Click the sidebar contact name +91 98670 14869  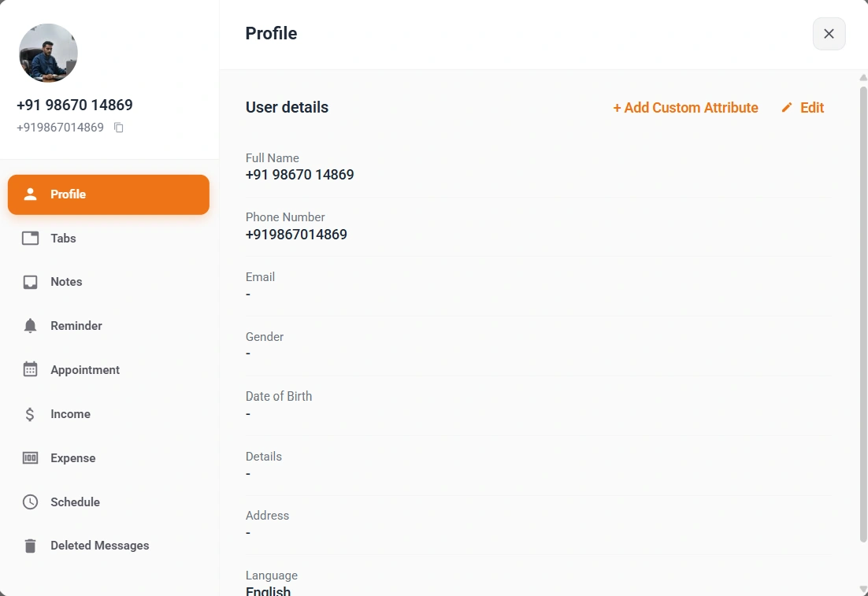coord(75,106)
